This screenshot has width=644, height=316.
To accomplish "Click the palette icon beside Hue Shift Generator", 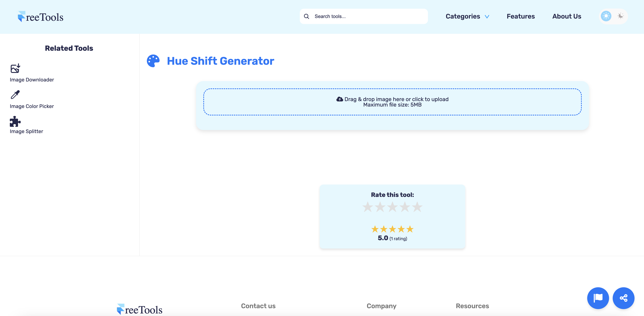I will 153,61.
